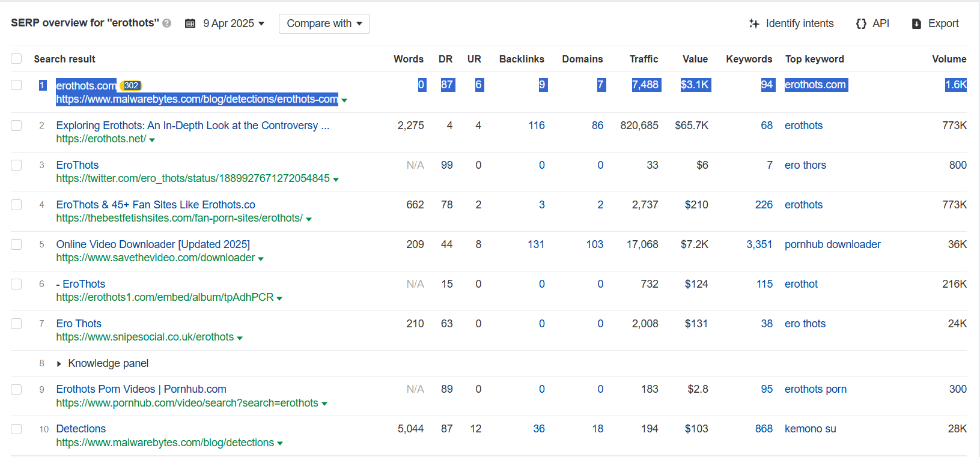Click the 3,351 keywords count link
This screenshot has width=980, height=457.
(x=759, y=244)
